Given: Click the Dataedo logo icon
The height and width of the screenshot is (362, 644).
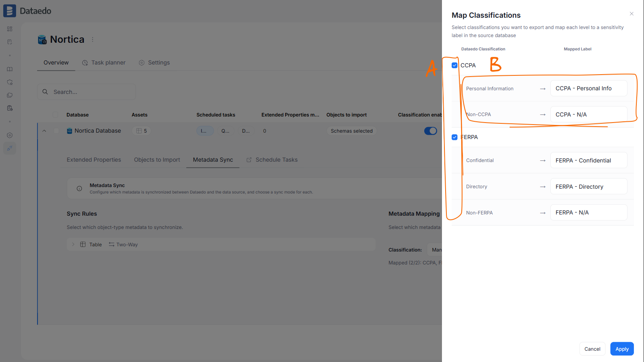Looking at the screenshot, I should [10, 11].
